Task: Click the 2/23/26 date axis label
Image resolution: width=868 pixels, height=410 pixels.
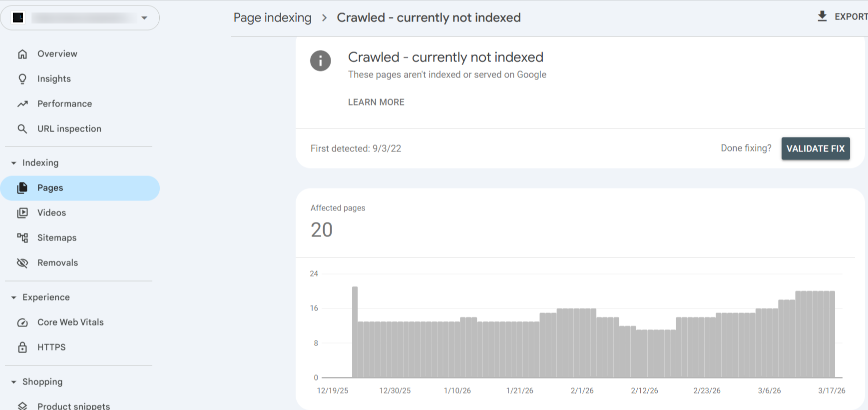Action: pos(707,390)
